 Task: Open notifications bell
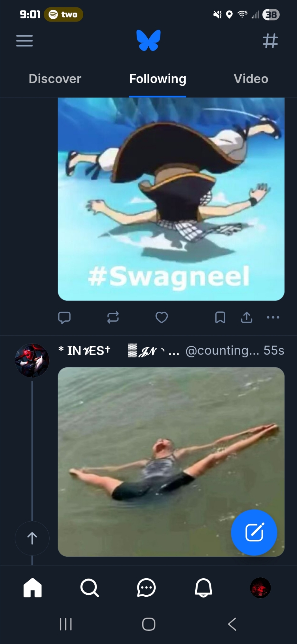[x=203, y=588]
